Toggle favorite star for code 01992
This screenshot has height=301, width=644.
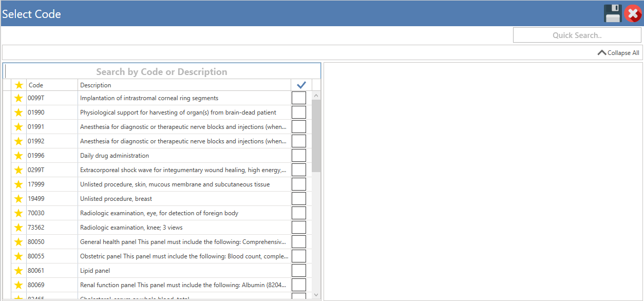[19, 141]
